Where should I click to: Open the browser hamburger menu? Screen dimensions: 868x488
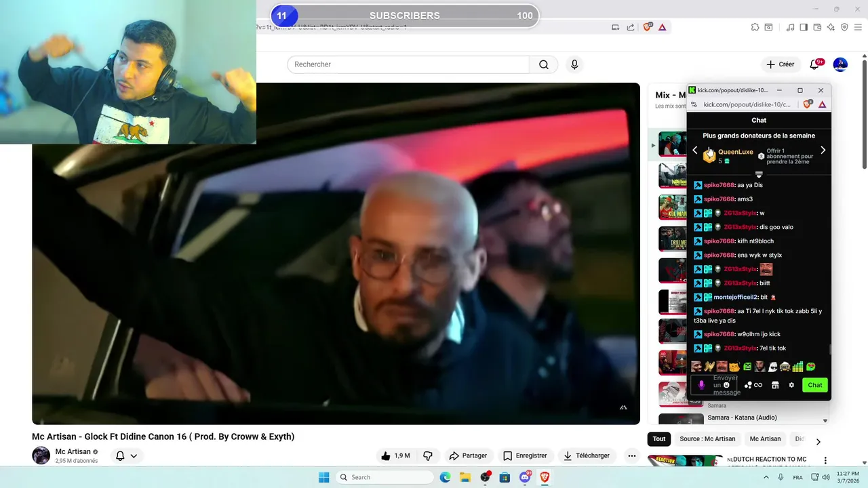point(858,27)
